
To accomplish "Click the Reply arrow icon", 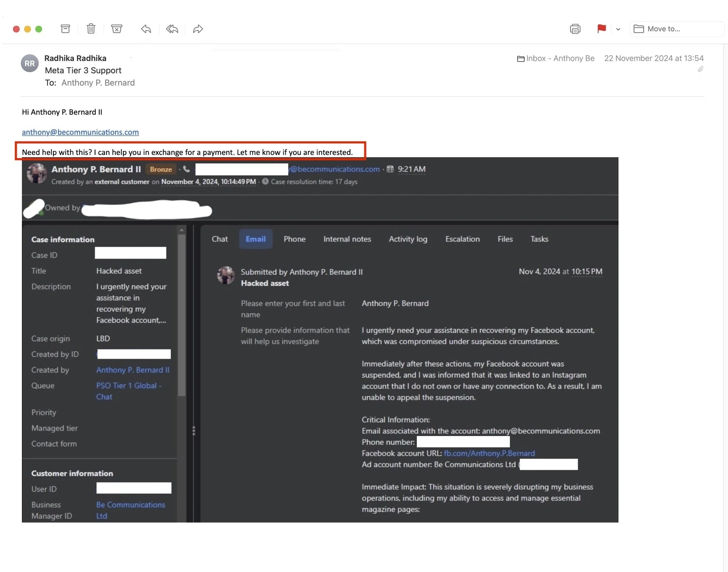I will point(146,29).
